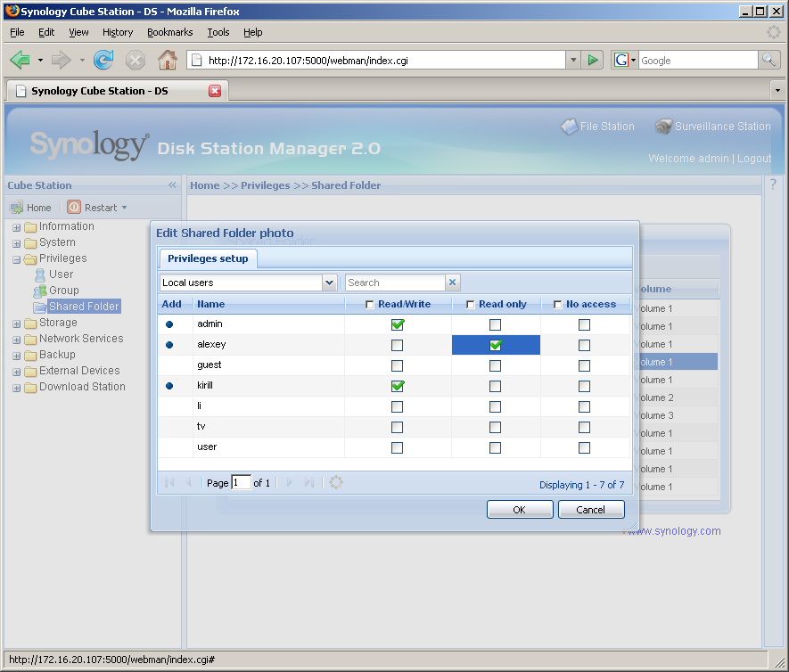The width and height of the screenshot is (789, 672).
Task: Click the Home breadcrumb link
Action: point(205,185)
